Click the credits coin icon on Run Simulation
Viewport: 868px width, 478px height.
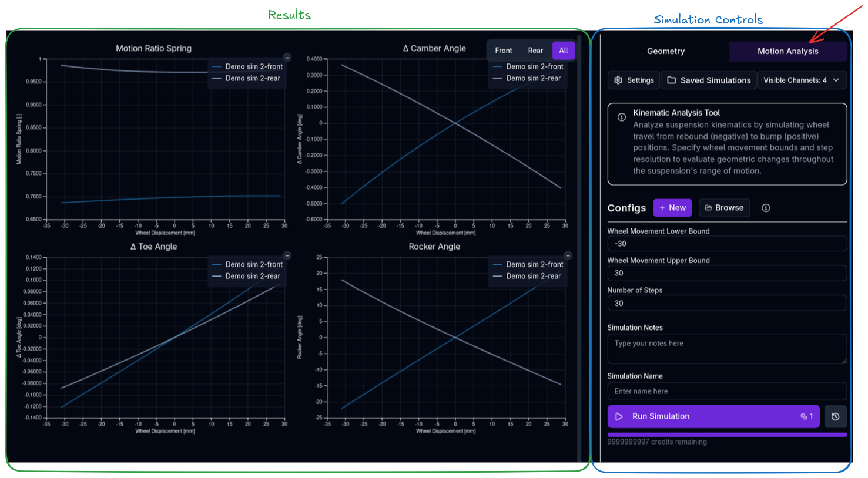[805, 416]
